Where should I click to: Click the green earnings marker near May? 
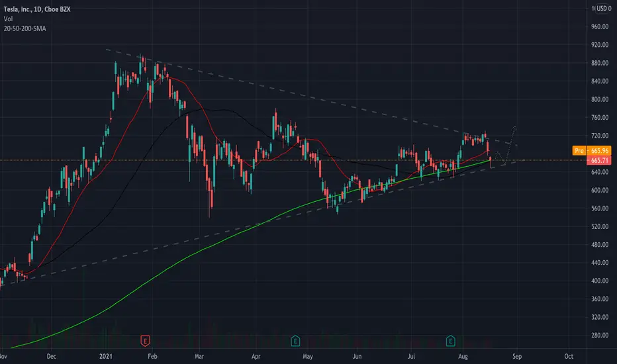295,341
